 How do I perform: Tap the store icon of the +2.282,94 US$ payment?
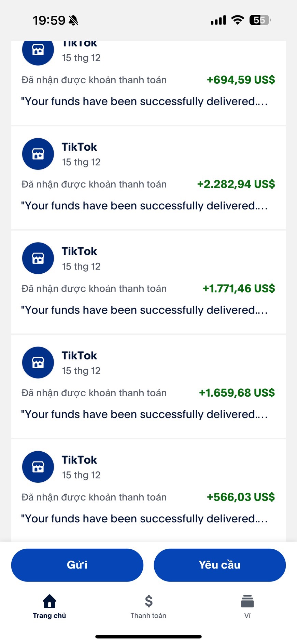(38, 154)
